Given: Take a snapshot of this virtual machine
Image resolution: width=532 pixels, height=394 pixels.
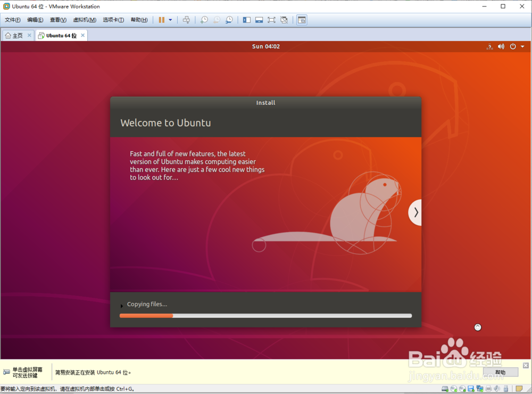Looking at the screenshot, I should (x=204, y=20).
